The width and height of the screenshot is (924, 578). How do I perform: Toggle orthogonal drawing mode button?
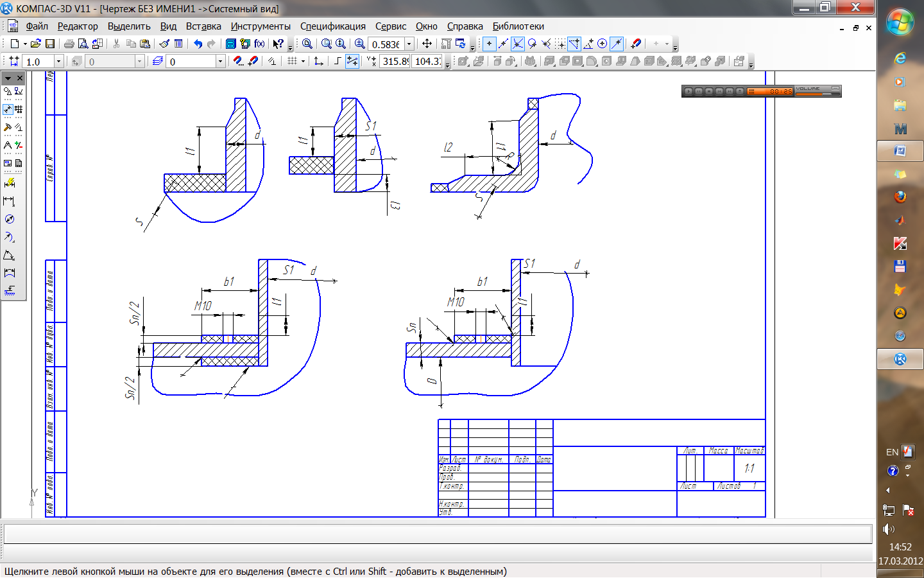coord(338,61)
